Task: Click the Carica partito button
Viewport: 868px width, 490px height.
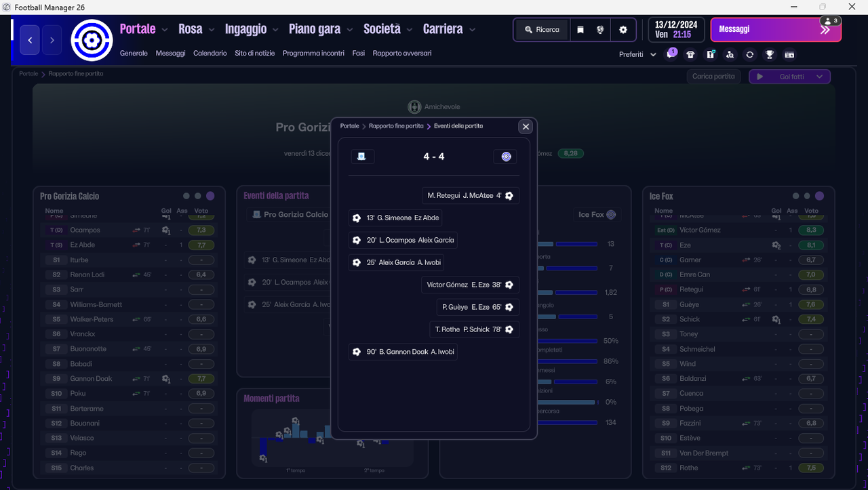Action: tap(713, 77)
